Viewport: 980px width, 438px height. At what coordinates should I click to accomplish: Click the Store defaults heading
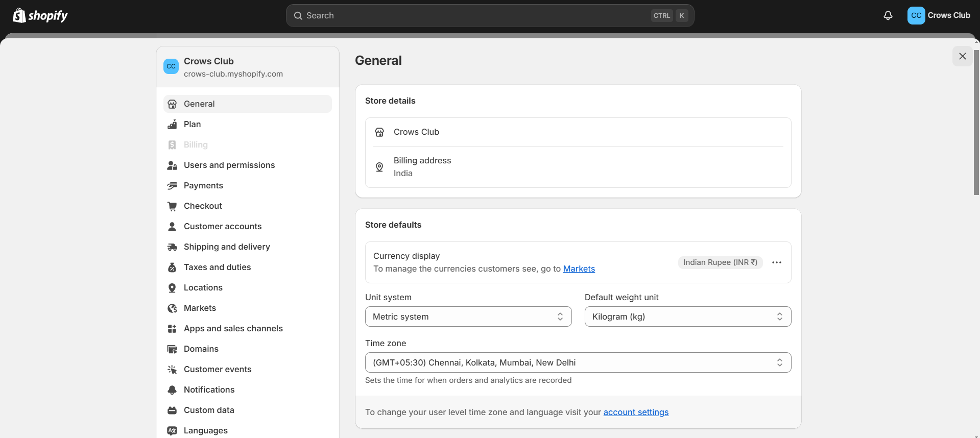[x=393, y=225]
